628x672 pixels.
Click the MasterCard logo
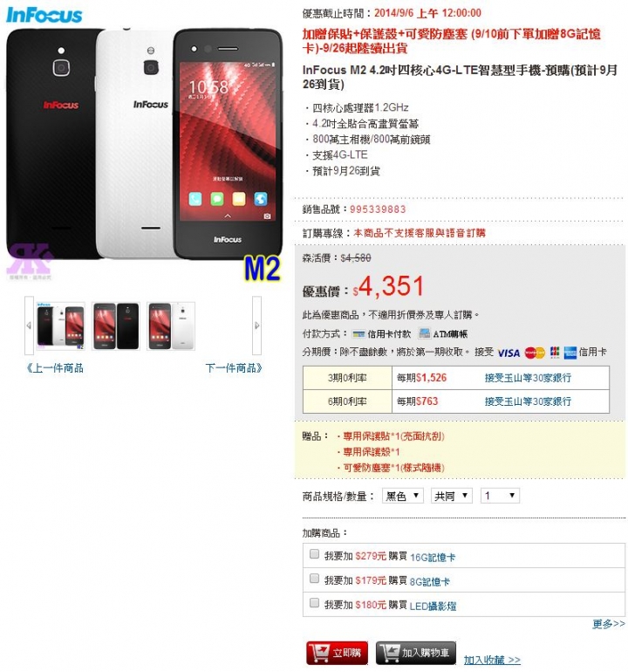coord(535,353)
